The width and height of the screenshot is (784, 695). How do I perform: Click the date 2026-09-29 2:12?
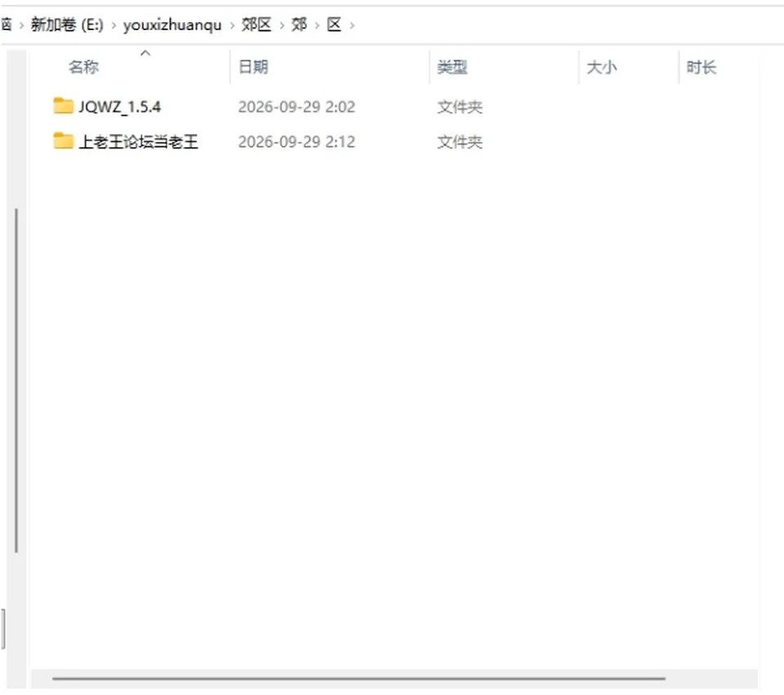pos(296,141)
